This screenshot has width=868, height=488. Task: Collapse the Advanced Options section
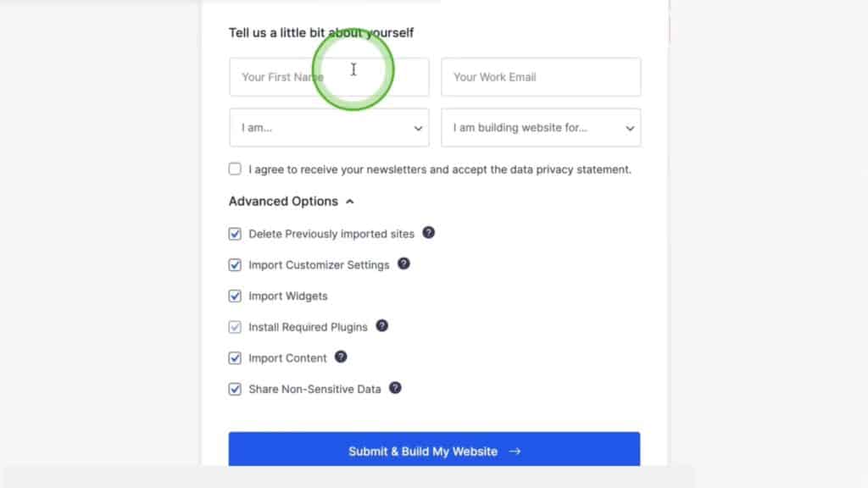[x=349, y=202]
